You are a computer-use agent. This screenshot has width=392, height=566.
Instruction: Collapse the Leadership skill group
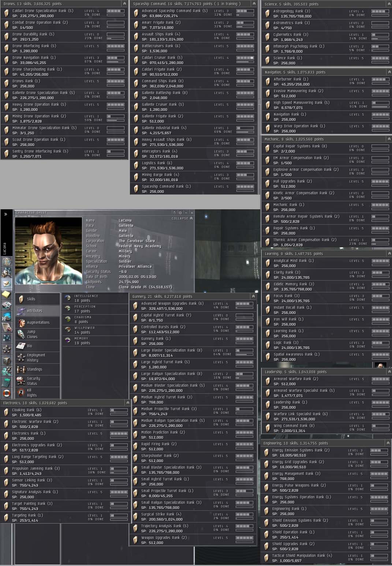pyautogui.click(x=389, y=371)
